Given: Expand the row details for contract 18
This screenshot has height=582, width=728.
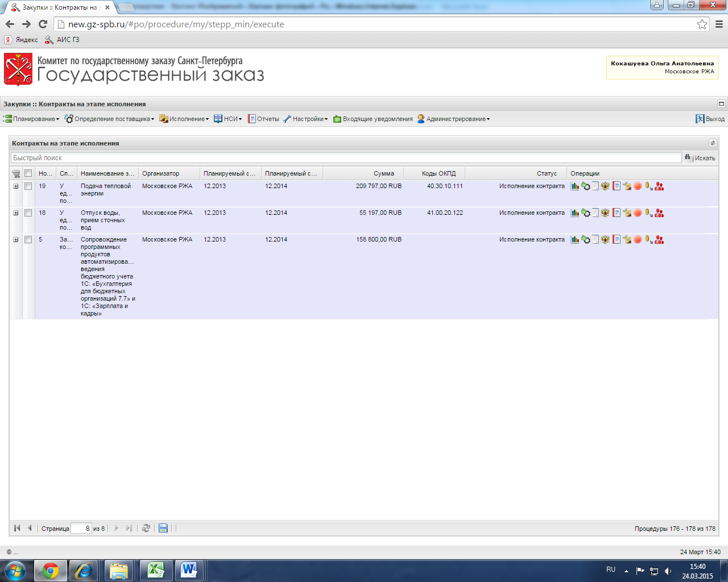Looking at the screenshot, I should click(16, 213).
